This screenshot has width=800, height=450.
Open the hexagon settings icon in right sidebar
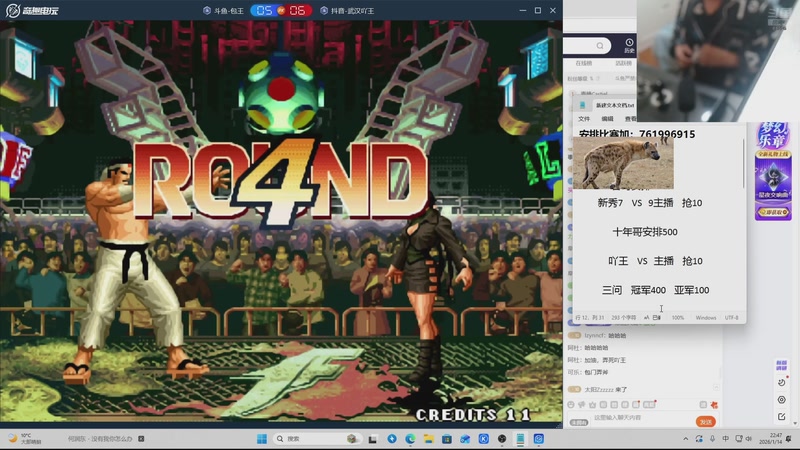point(782,399)
